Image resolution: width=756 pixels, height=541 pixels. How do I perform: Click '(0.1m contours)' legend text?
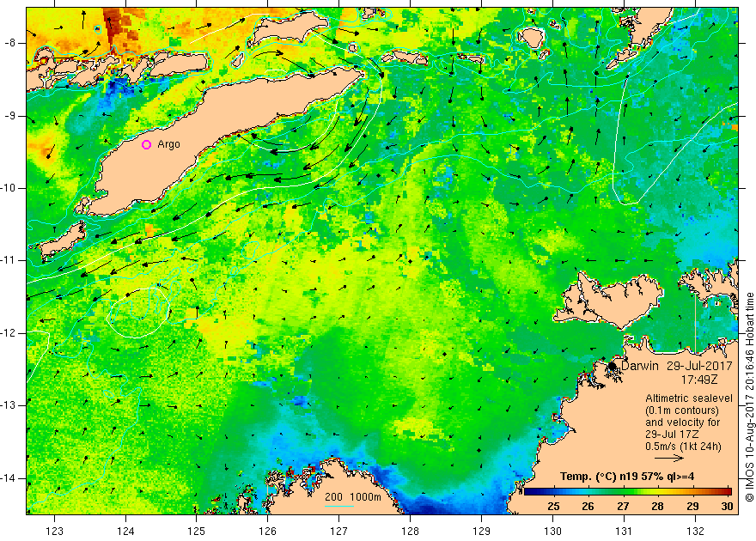[682, 410]
